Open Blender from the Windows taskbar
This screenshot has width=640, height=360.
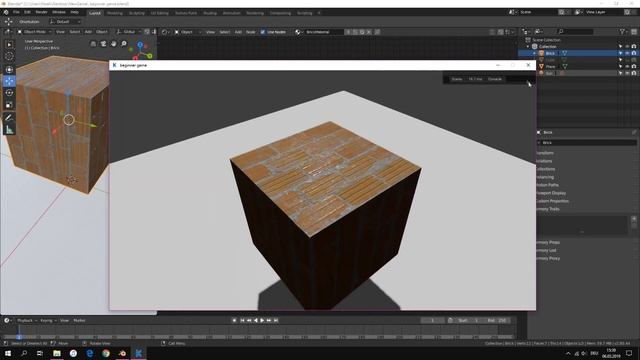coord(122,353)
